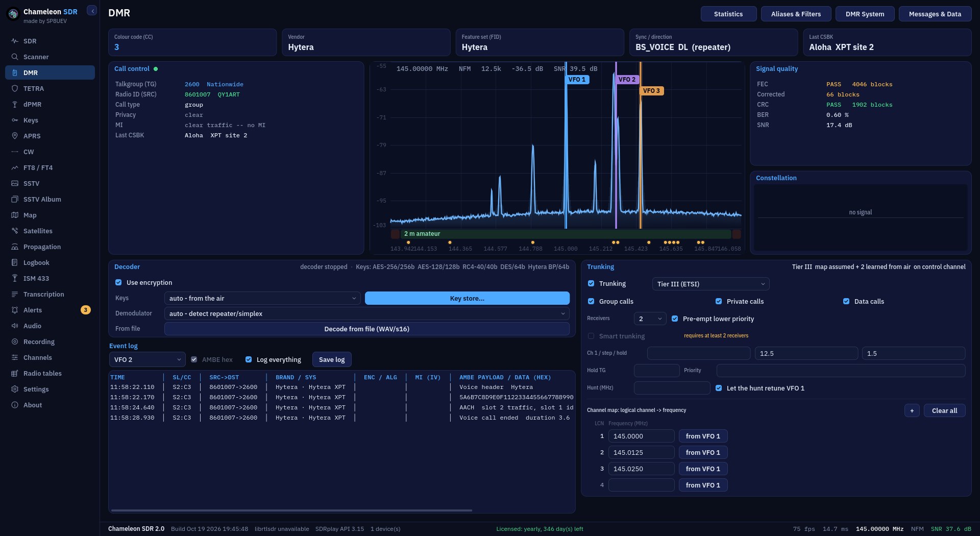Click the Keys key icon

click(15, 120)
